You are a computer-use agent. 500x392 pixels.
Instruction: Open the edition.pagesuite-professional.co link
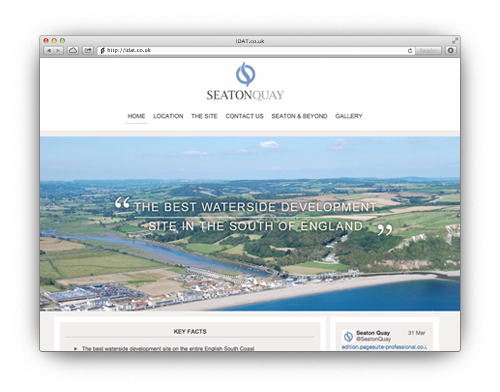click(x=384, y=347)
